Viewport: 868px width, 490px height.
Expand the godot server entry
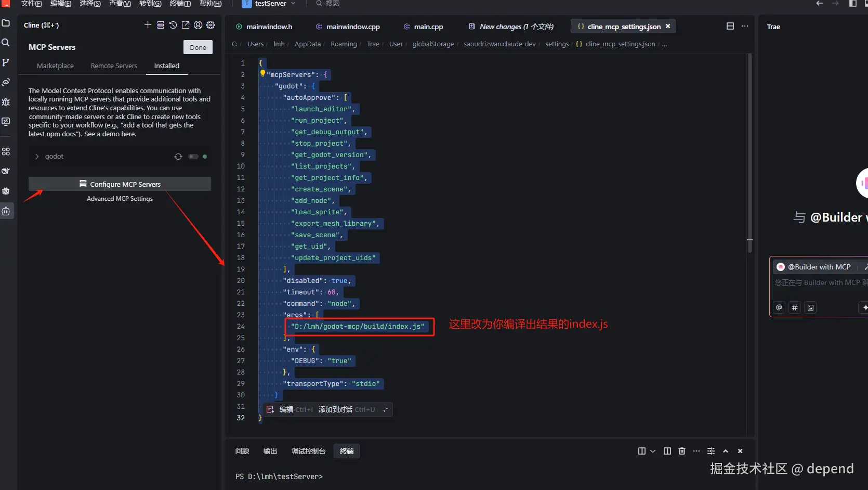37,157
